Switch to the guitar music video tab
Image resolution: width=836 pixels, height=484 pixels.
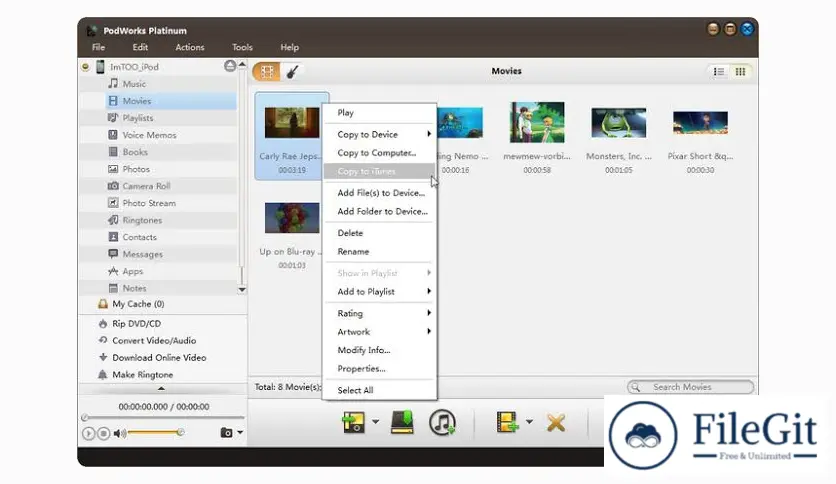[292, 71]
